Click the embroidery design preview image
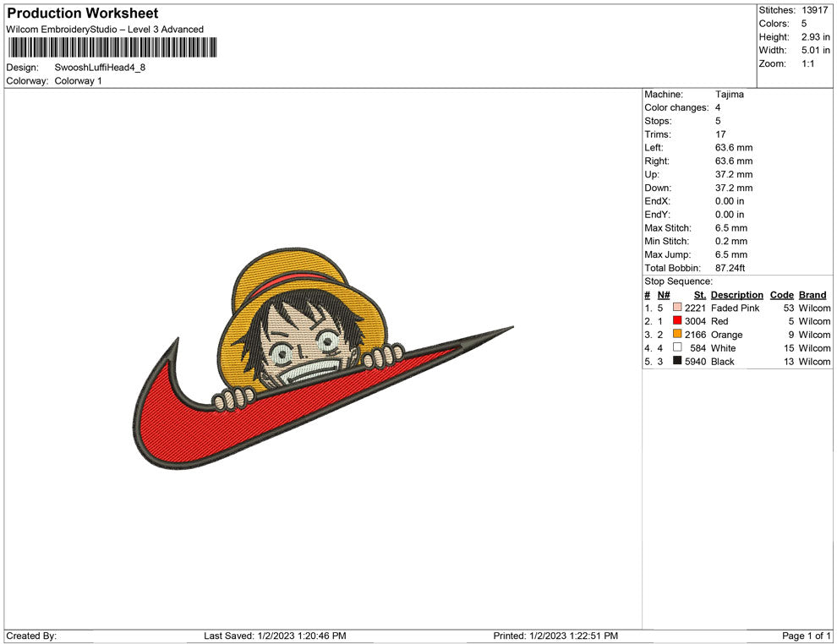The image size is (837, 644). pos(322,358)
